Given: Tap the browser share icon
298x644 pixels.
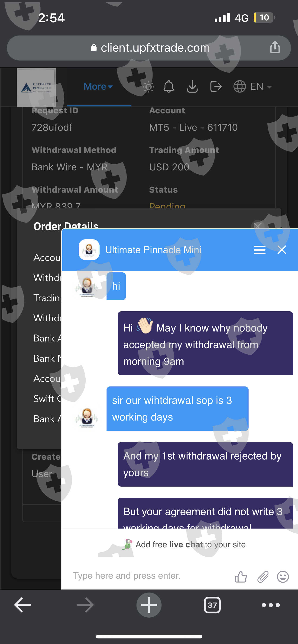Looking at the screenshot, I should [x=275, y=47].
